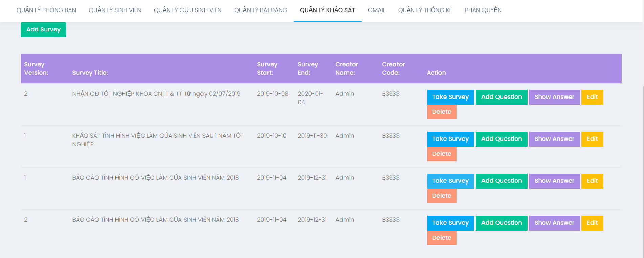644x258 pixels.
Task: Switch to QUẢN LÝ SINH VIÊN tab
Action: (x=115, y=10)
